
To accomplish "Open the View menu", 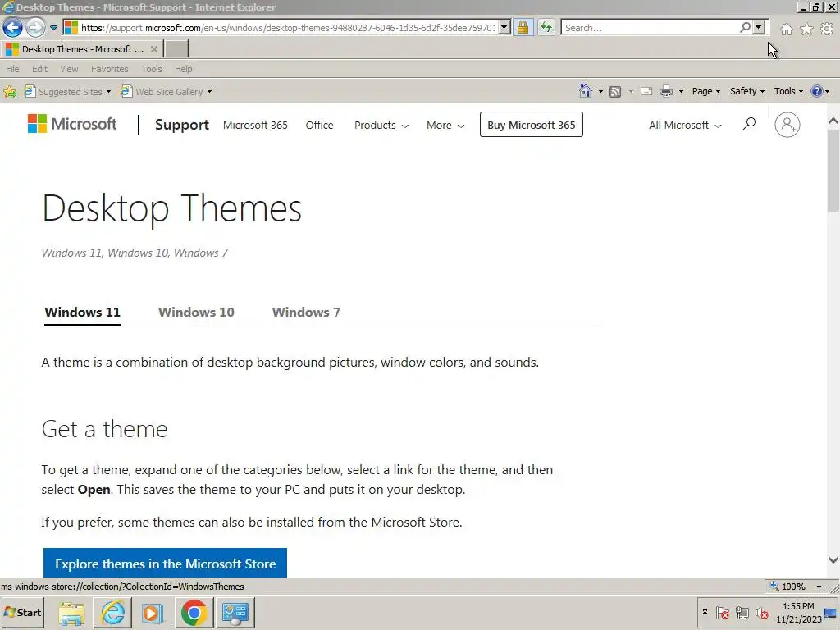I will click(69, 69).
